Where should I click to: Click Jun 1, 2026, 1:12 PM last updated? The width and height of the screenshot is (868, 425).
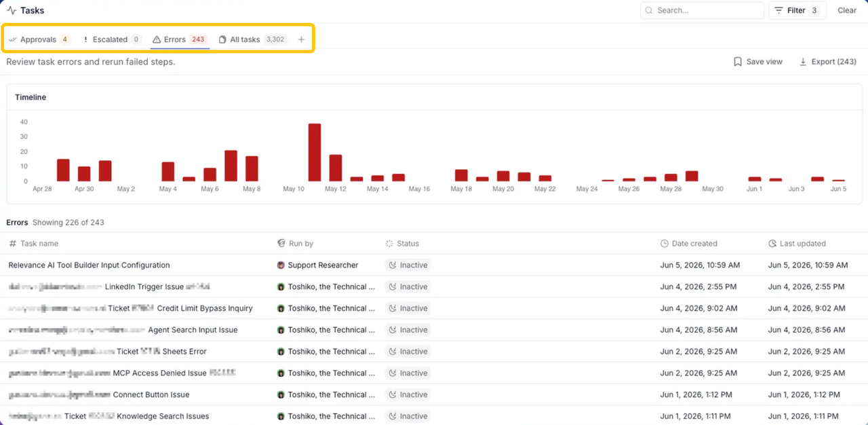804,395
